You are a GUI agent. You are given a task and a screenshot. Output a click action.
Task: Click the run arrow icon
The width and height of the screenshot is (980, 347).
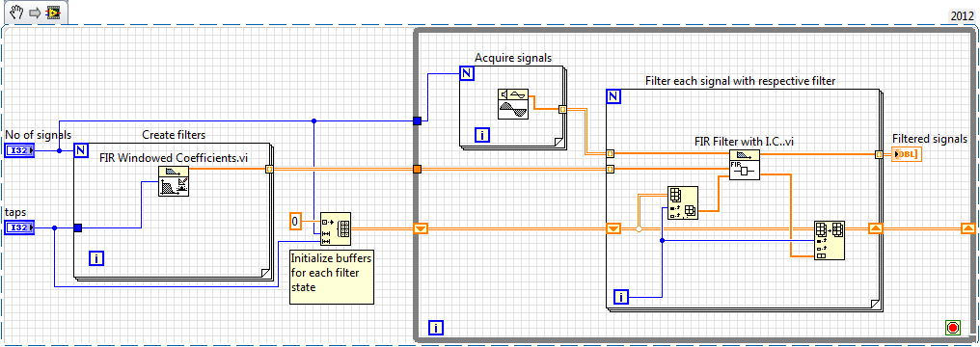pyautogui.click(x=35, y=12)
